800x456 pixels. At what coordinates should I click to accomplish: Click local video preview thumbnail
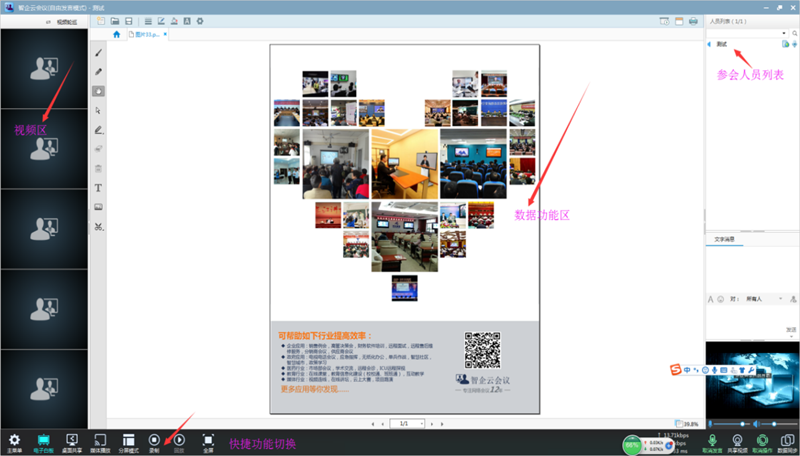click(752, 380)
